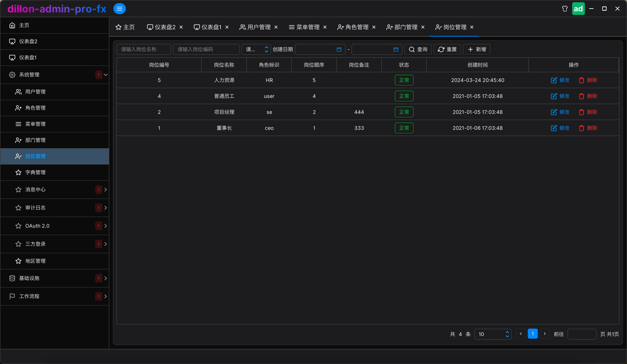The width and height of the screenshot is (627, 364).
Task: Switch to the 部门管理 tab
Action: point(402,27)
